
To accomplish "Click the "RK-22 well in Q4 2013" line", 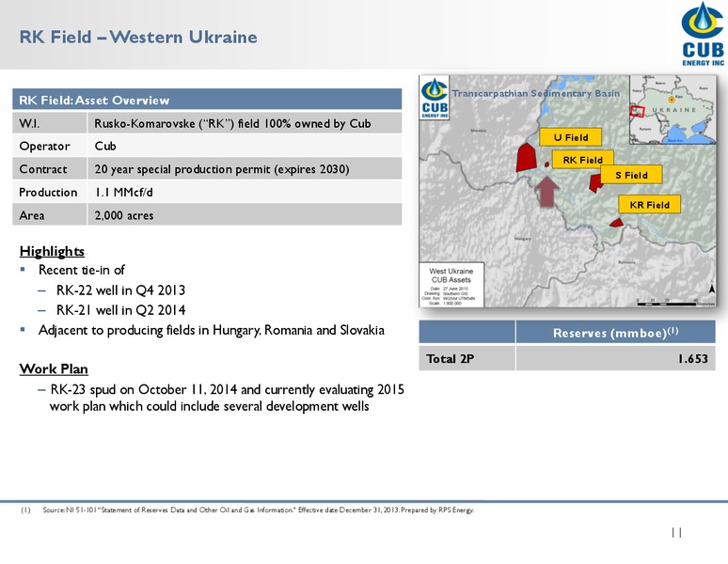I will point(120,290).
